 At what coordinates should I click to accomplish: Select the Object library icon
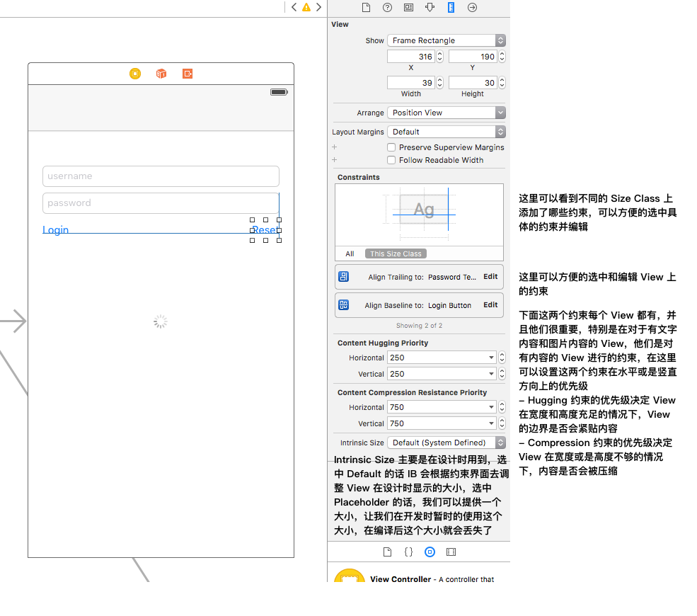pos(430,552)
